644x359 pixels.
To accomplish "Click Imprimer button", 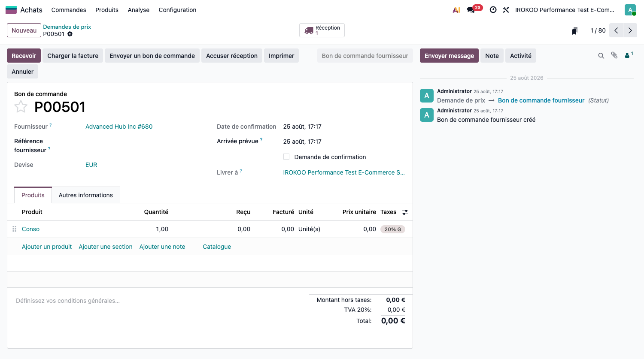I will [x=282, y=56].
